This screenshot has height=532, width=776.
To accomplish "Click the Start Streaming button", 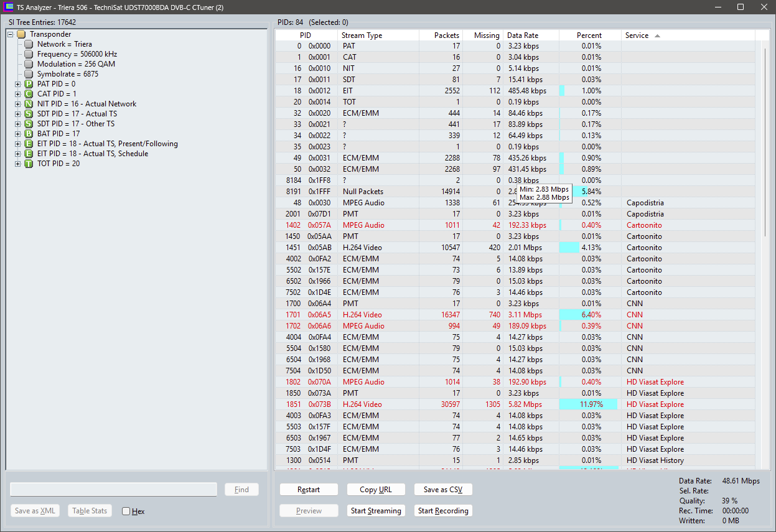I will [x=376, y=511].
